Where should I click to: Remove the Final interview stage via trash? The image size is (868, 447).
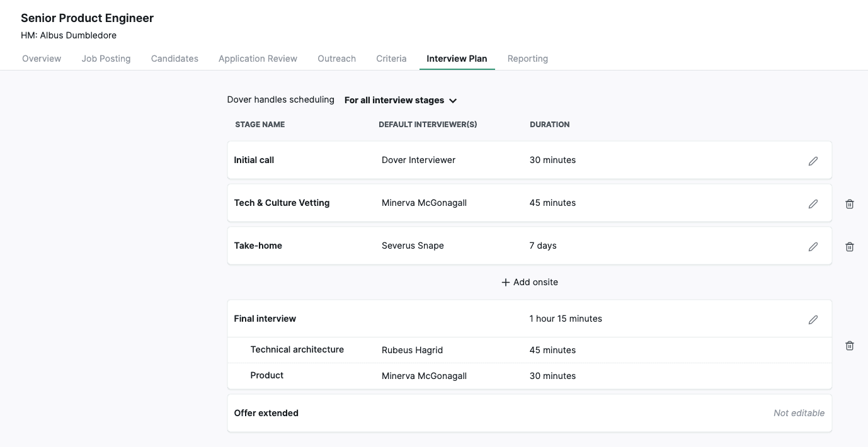(850, 346)
